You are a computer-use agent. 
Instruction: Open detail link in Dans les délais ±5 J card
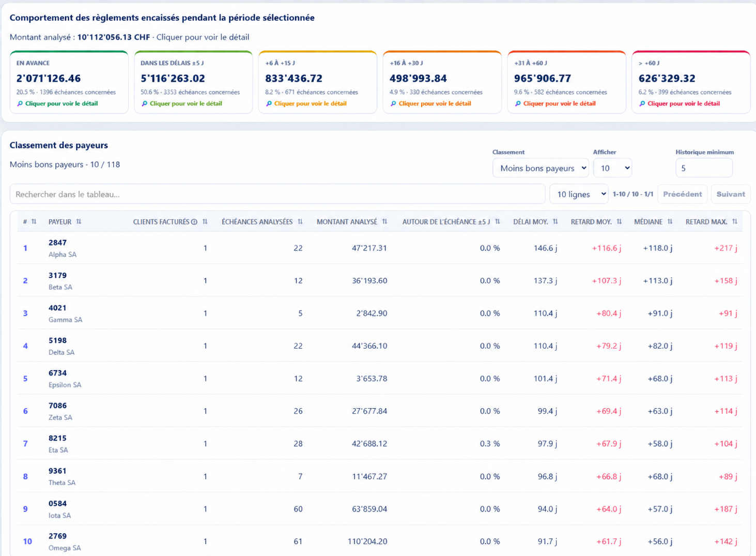click(x=186, y=103)
